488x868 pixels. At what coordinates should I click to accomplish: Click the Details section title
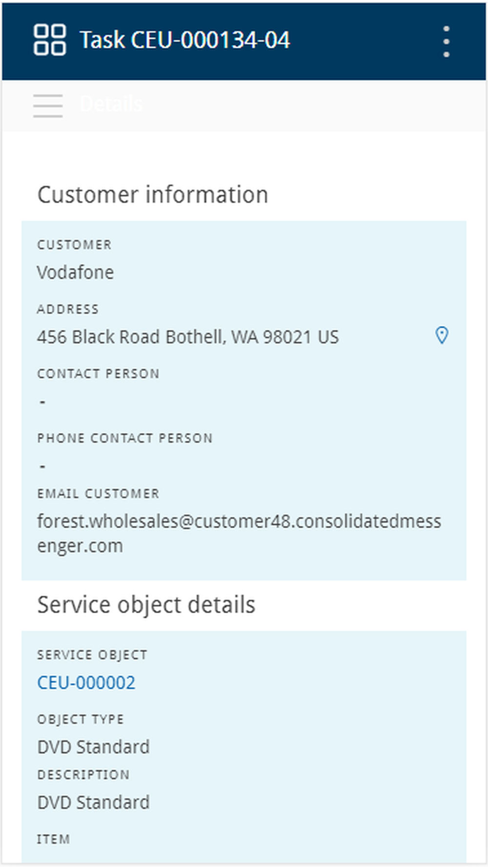point(111,104)
